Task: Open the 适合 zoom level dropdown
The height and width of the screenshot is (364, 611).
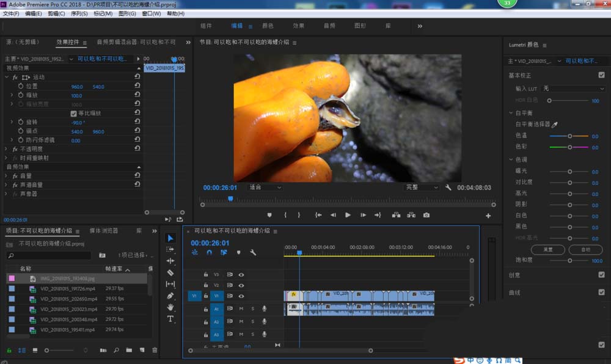Action: [265, 187]
